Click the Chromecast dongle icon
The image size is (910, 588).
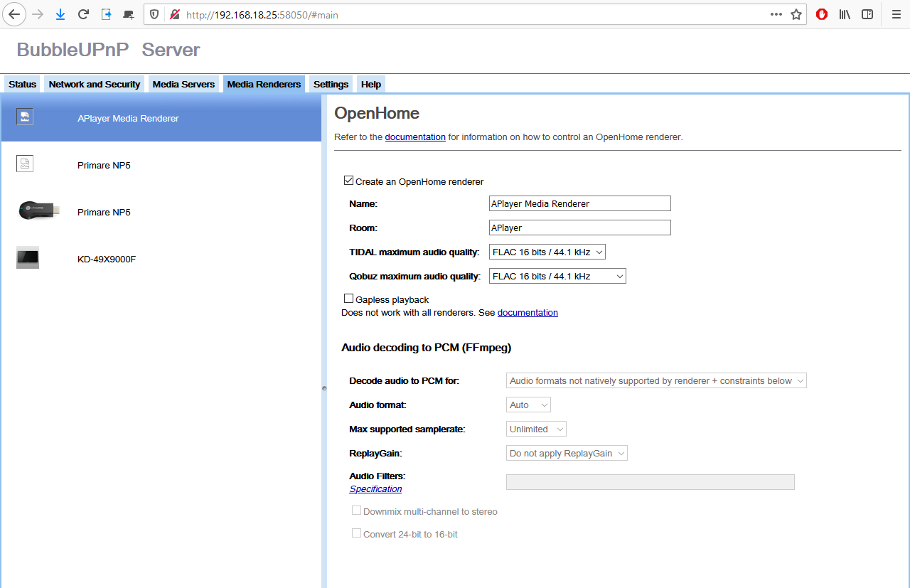pos(38,211)
